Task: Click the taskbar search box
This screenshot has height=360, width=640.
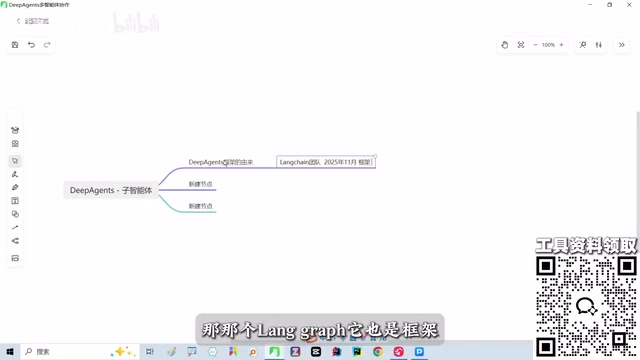Action: (x=80, y=351)
